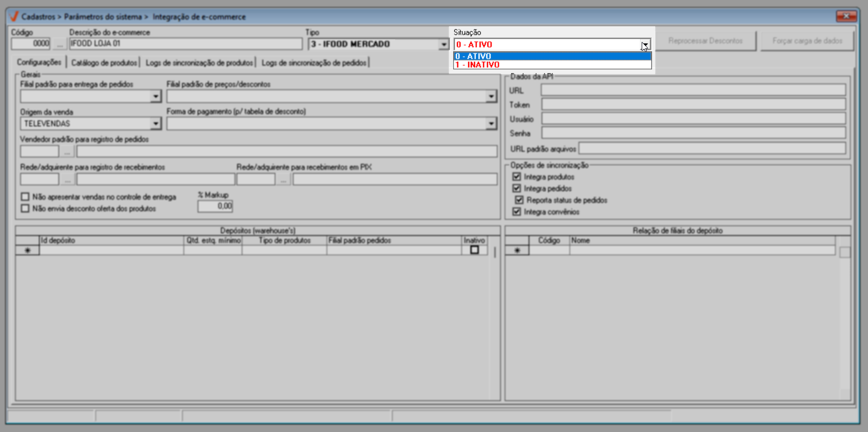This screenshot has width=868, height=432.
Task: Click the Token input field
Action: pos(693,104)
